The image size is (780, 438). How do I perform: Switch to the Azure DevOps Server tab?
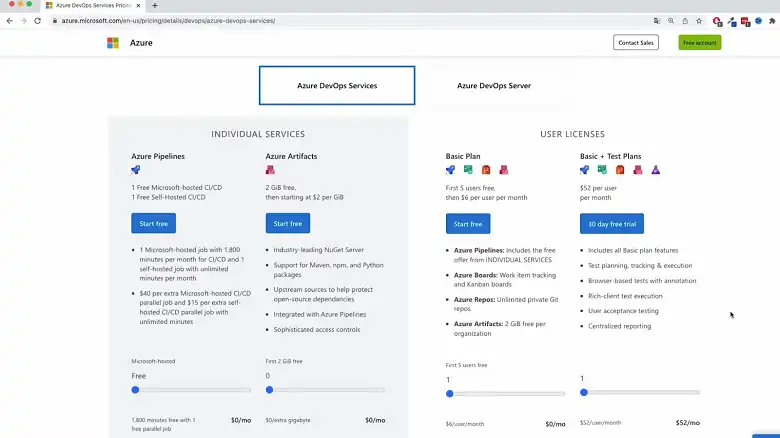click(x=494, y=86)
